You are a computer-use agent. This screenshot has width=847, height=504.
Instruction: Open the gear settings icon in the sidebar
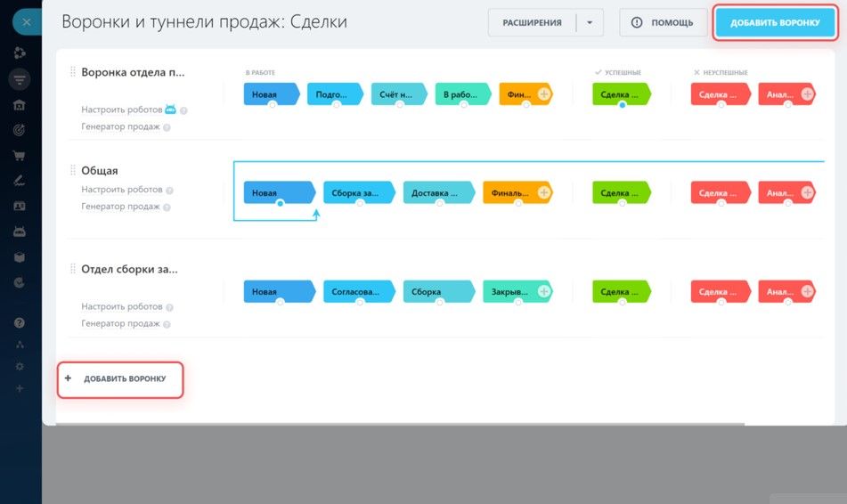[20, 366]
